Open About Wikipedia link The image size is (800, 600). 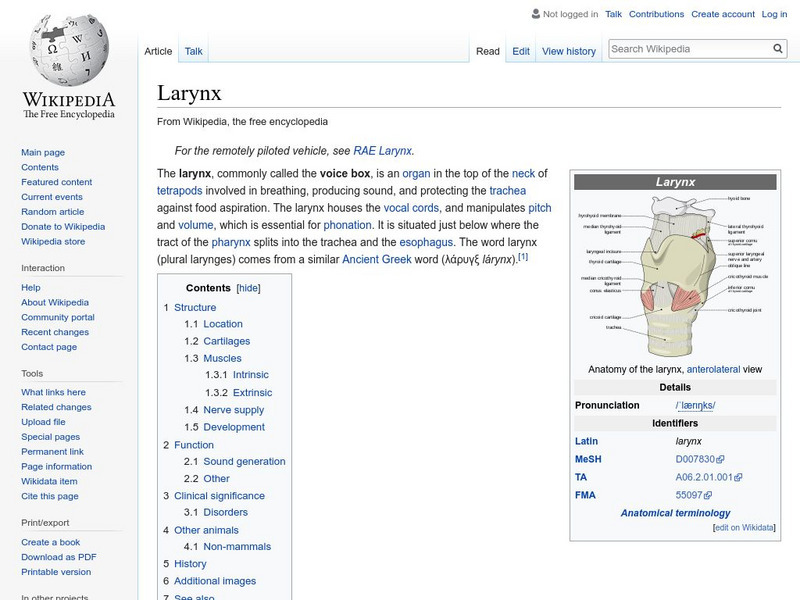tap(55, 302)
